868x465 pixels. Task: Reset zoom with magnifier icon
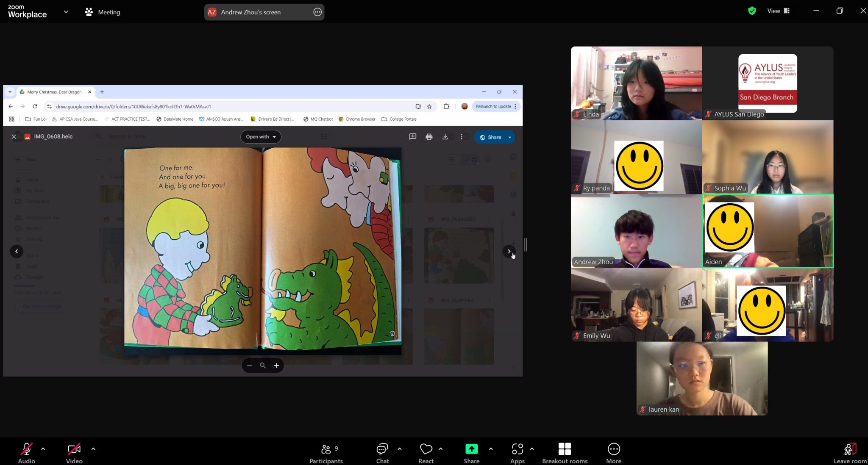(x=263, y=365)
